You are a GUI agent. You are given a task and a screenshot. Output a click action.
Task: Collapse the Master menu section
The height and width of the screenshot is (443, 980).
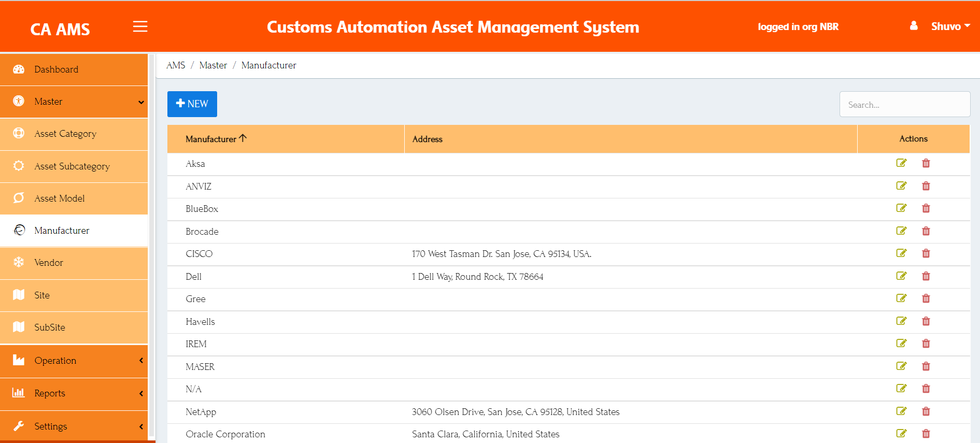[x=74, y=102]
